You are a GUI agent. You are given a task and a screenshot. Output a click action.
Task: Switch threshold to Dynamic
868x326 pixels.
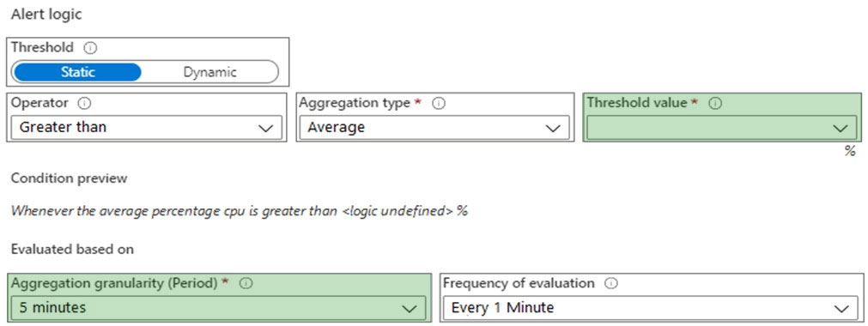pos(209,72)
